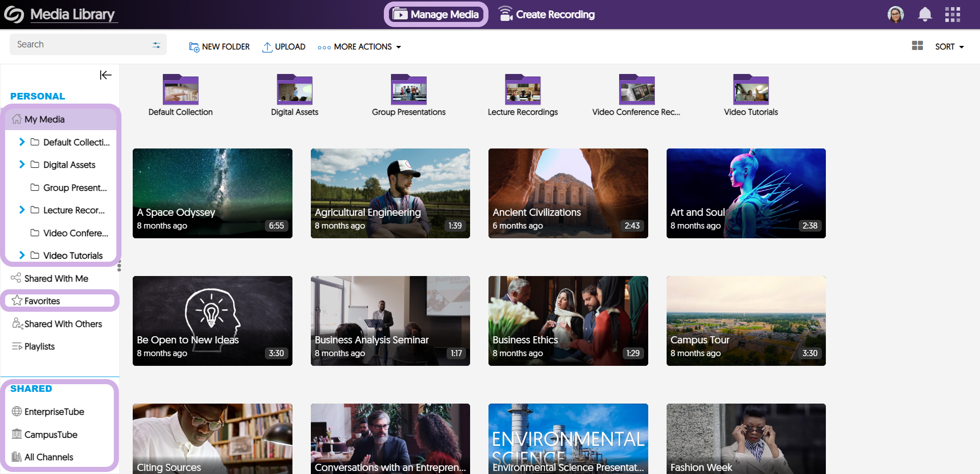Click the YuJa logo icon
The image size is (980, 474).
pyautogui.click(x=14, y=14)
